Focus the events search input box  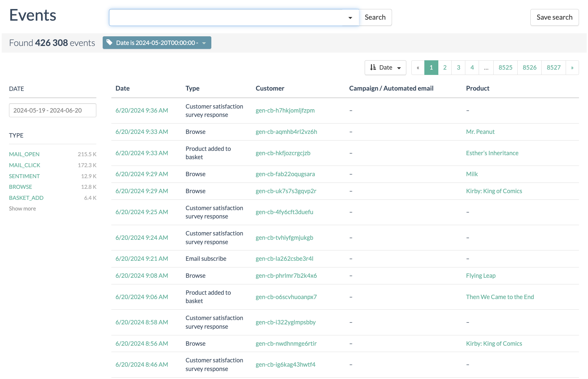226,17
